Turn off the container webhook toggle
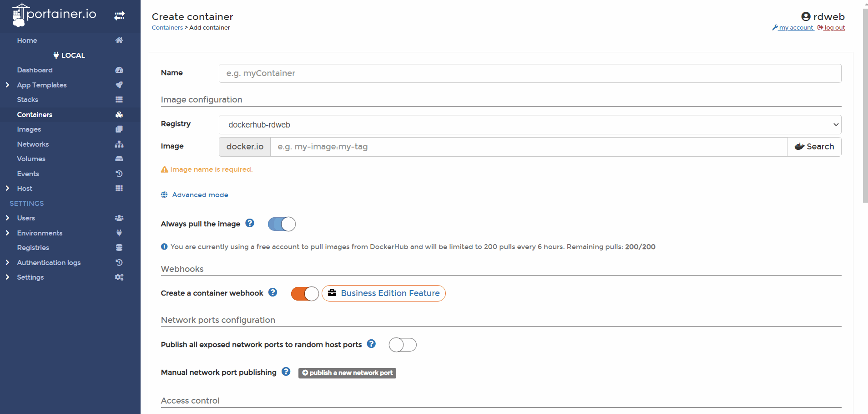The image size is (868, 414). tap(304, 293)
